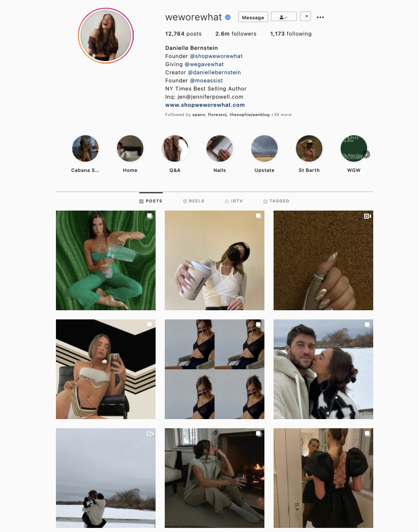419x532 pixels.
Task: Open the www.shopweworewhat.com link
Action: click(x=205, y=105)
